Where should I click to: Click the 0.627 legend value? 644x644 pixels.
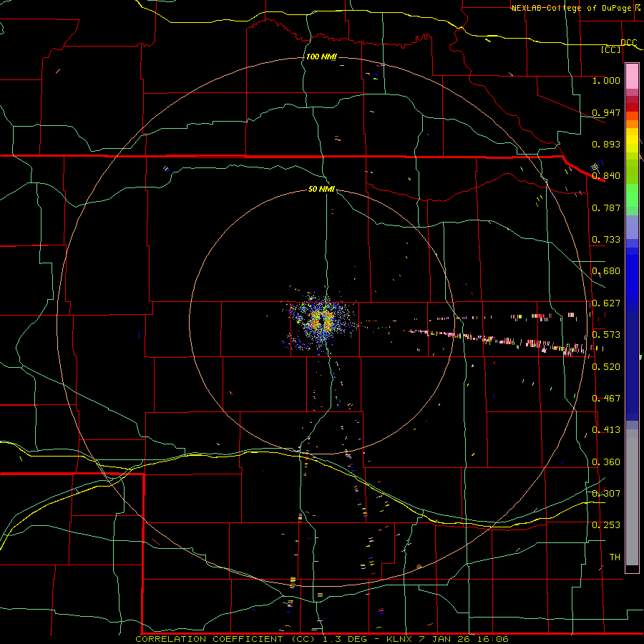[x=606, y=303]
